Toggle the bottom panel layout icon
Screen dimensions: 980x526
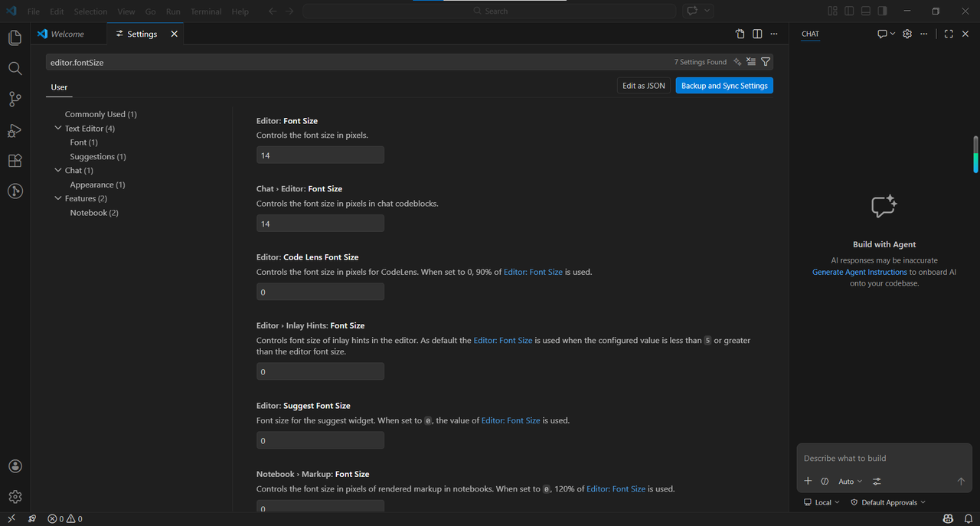866,11
